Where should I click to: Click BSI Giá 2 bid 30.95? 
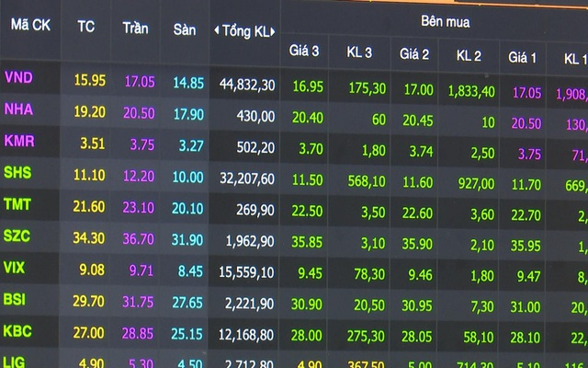pyautogui.click(x=417, y=305)
